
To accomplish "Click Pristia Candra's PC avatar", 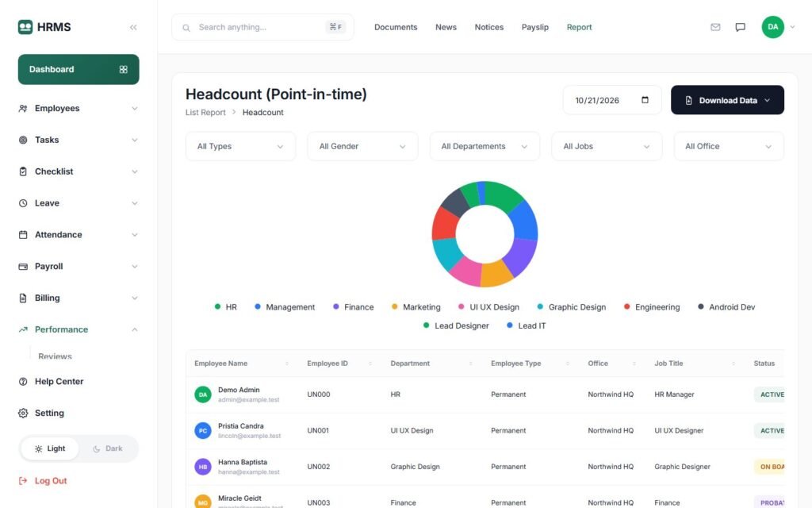I will coord(203,431).
